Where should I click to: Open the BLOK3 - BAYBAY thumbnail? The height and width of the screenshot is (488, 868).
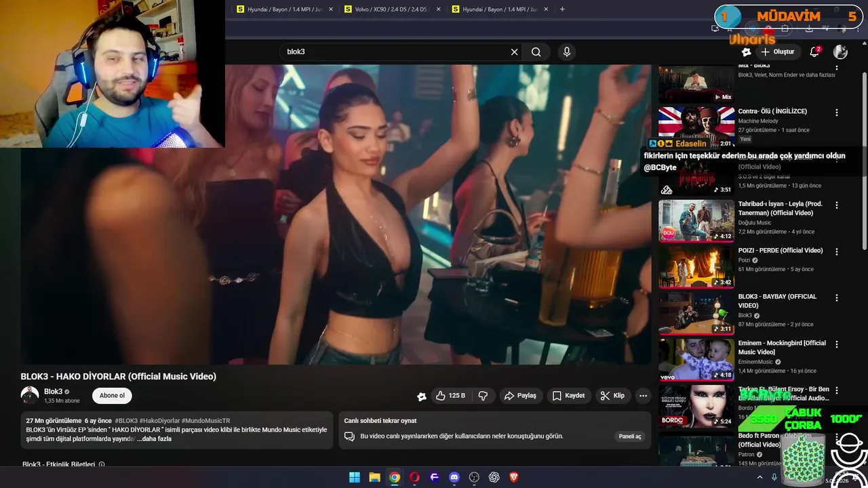click(x=696, y=313)
